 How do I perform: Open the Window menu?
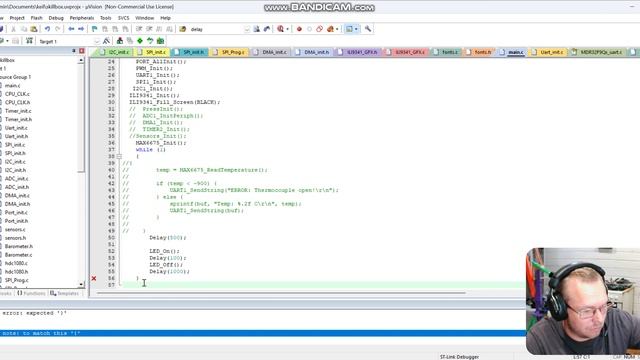(x=144, y=18)
